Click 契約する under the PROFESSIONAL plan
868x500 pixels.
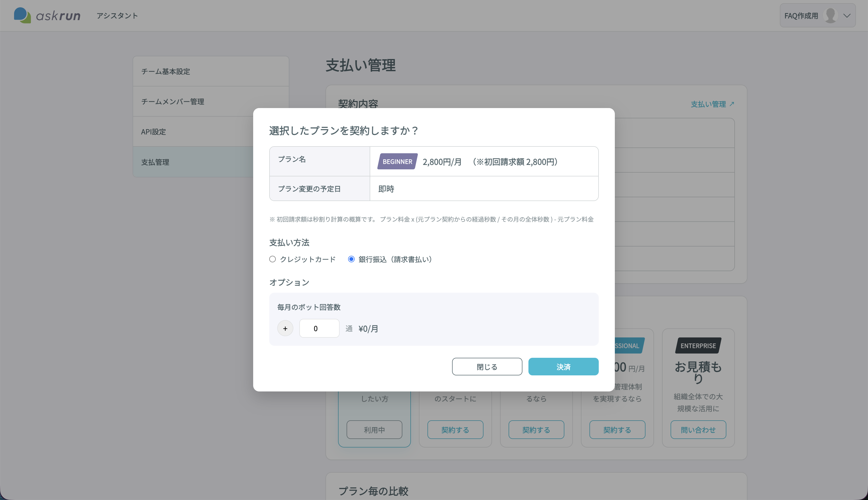[x=617, y=430]
